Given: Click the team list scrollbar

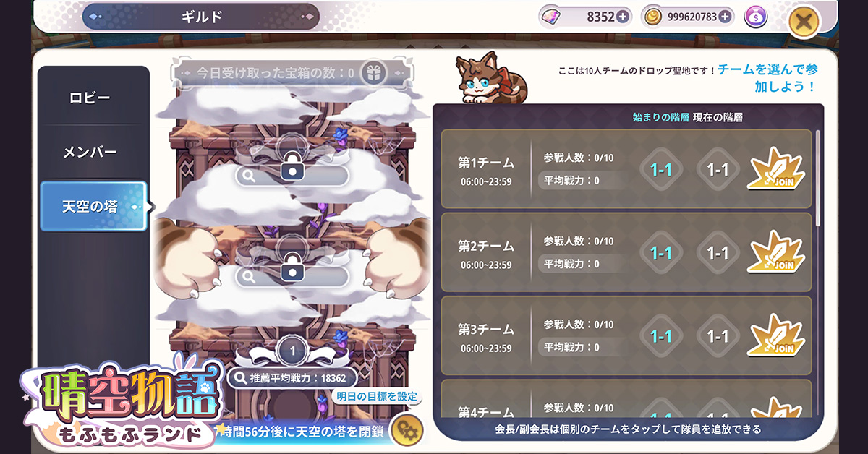Looking at the screenshot, I should click(x=818, y=179).
